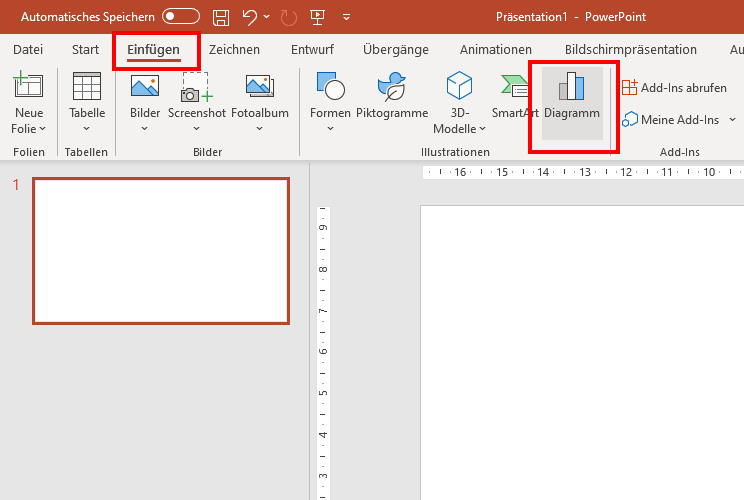Click the Redo arrow icon
The width and height of the screenshot is (744, 500).
point(290,17)
